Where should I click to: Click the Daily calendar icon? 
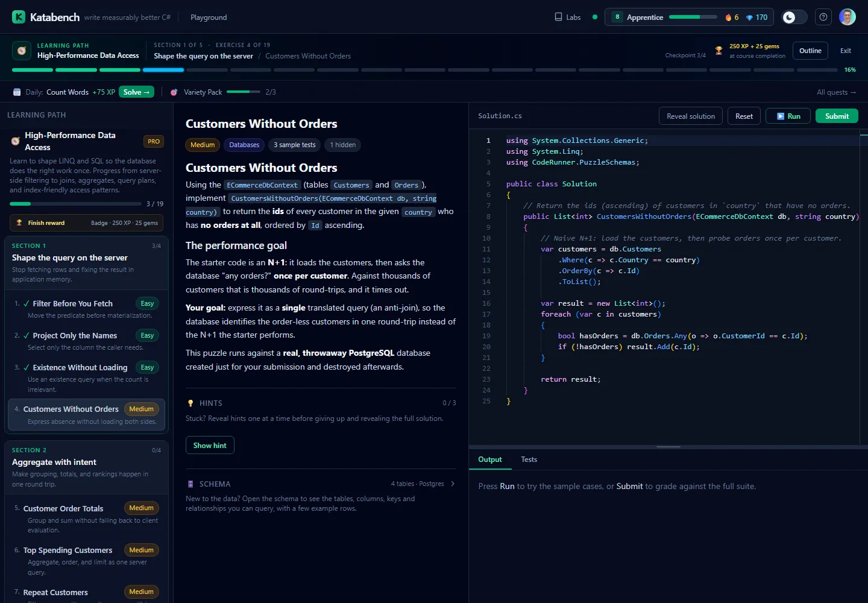click(17, 92)
